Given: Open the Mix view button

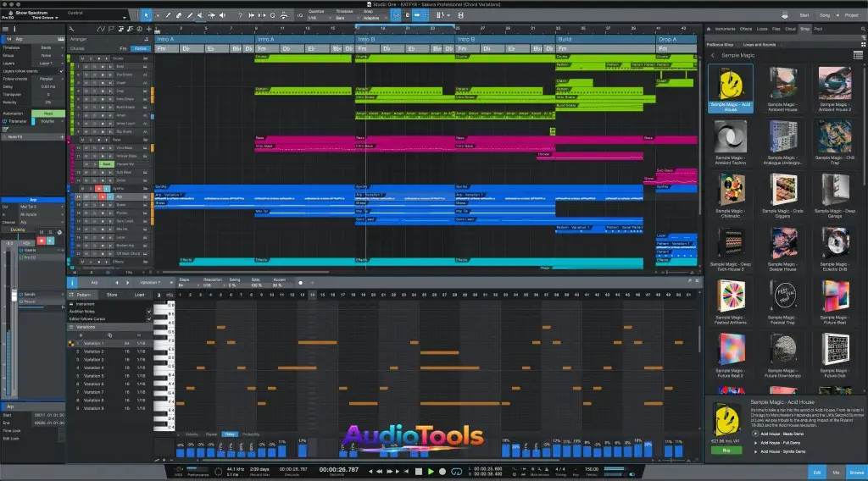Looking at the screenshot, I should click(x=836, y=473).
